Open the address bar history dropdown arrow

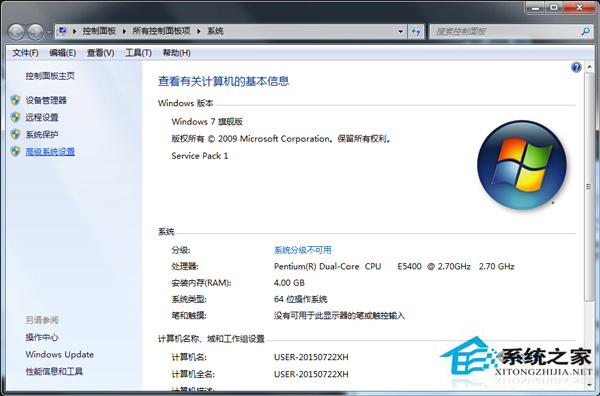pyautogui.click(x=400, y=31)
